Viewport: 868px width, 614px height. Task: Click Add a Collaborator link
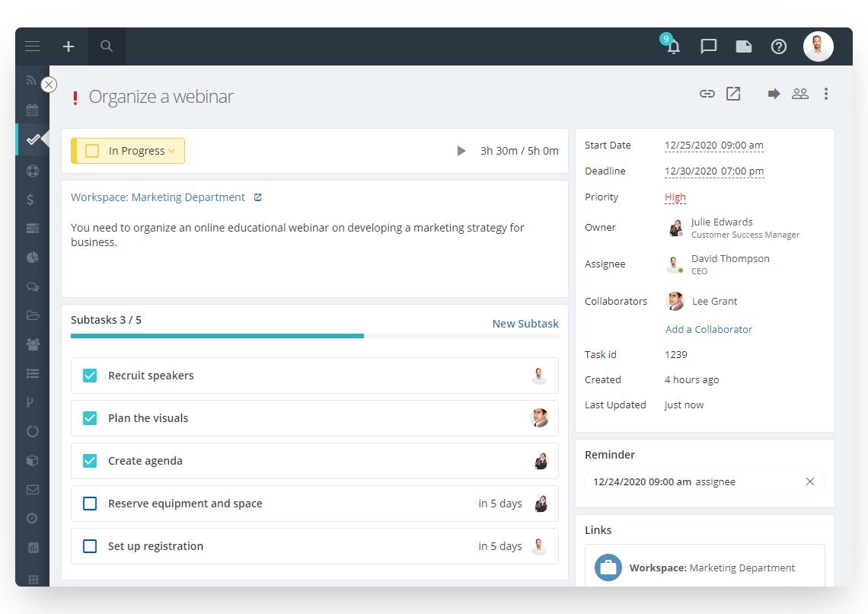(x=709, y=329)
